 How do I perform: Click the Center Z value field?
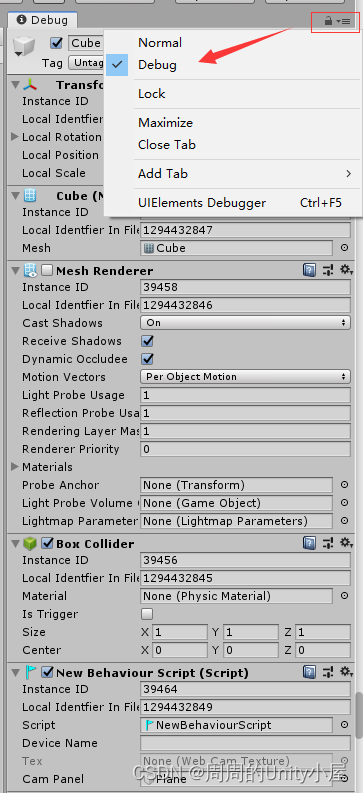323,650
